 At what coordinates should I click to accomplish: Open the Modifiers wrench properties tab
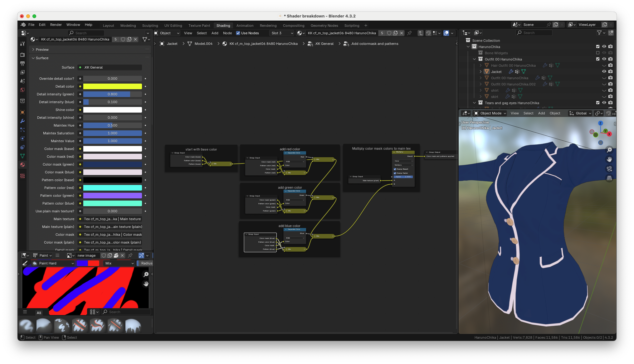point(22,121)
